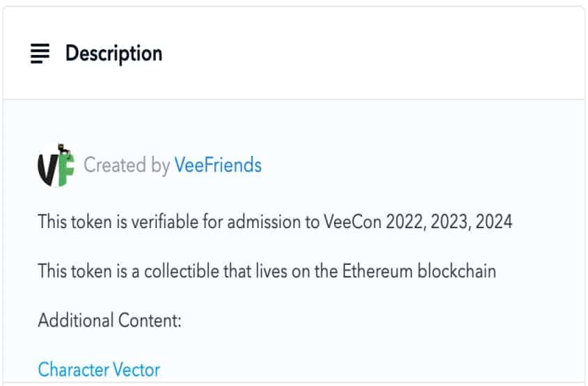Click the Description lines icon
The width and height of the screenshot is (588, 386).
pos(40,54)
